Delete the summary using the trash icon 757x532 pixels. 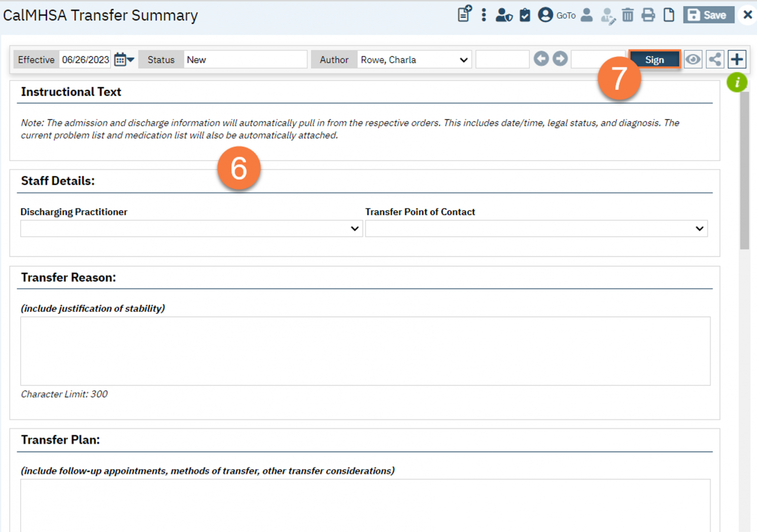[627, 15]
